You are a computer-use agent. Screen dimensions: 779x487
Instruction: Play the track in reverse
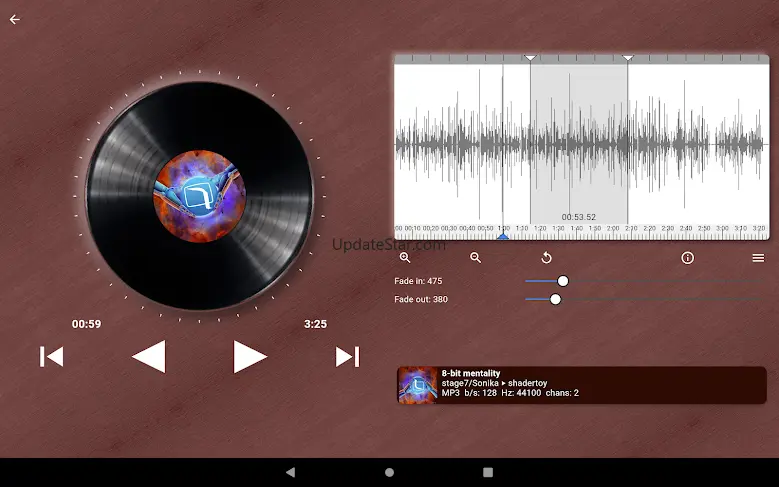[149, 356]
